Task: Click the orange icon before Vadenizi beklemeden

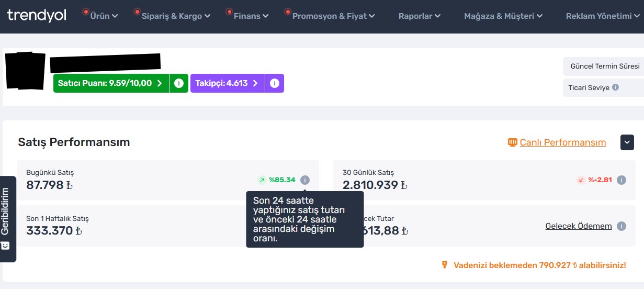Action: [445, 265]
